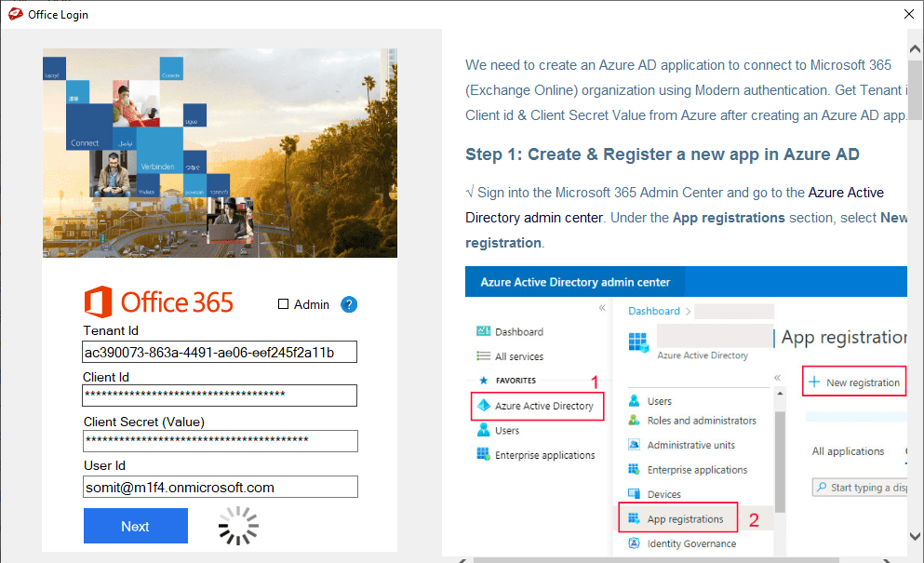
Task: Click the Next button
Action: tap(136, 526)
